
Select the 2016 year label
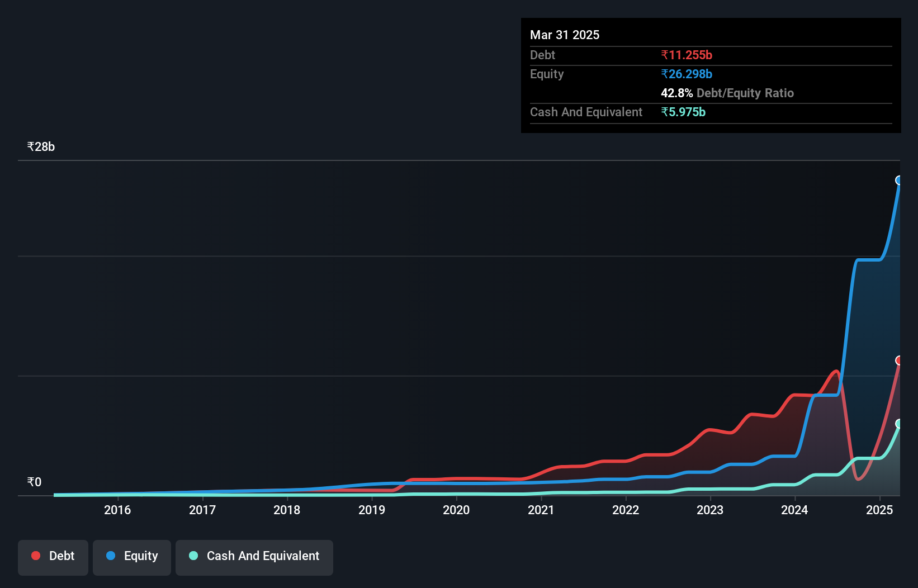117,510
